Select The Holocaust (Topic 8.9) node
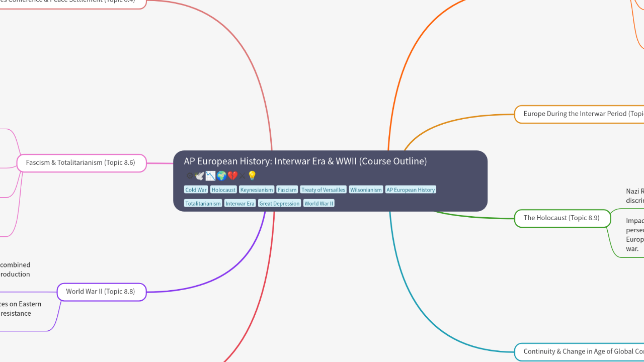Image resolution: width=644 pixels, height=362 pixels. coord(562,218)
